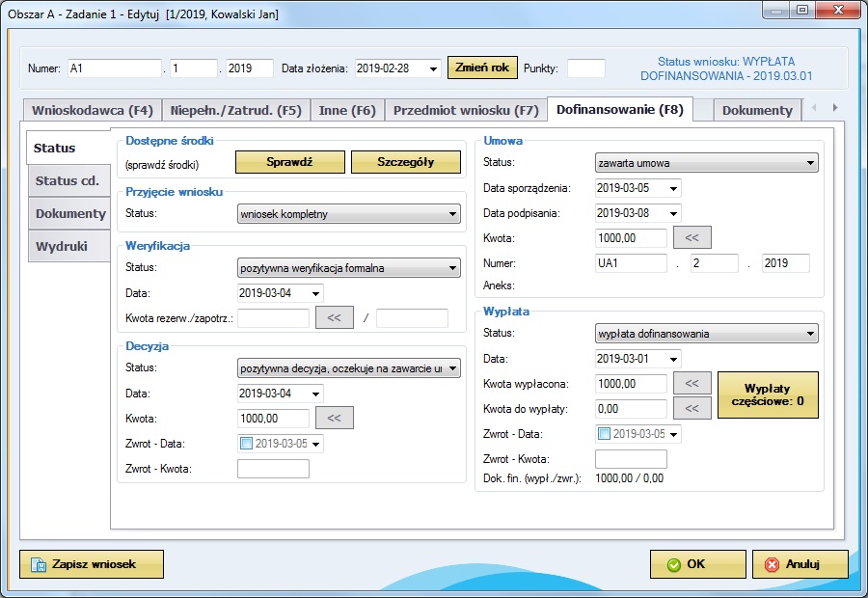Click the Umowa Kwota field
The image size is (868, 598).
click(631, 238)
